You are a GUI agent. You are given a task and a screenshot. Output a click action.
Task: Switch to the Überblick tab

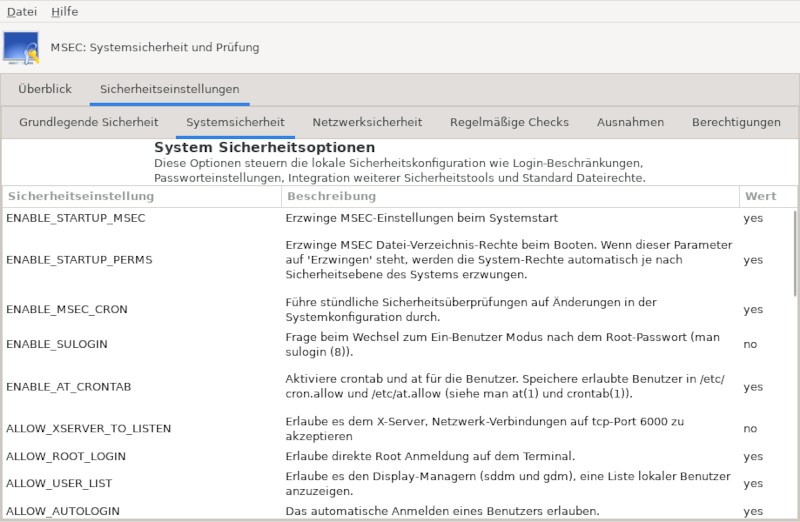[x=45, y=89]
